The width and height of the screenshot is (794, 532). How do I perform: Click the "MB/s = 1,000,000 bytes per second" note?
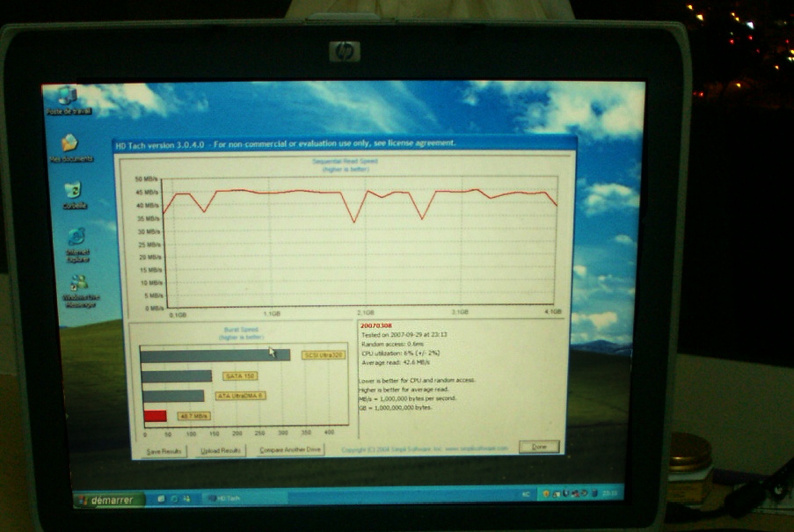click(x=408, y=398)
